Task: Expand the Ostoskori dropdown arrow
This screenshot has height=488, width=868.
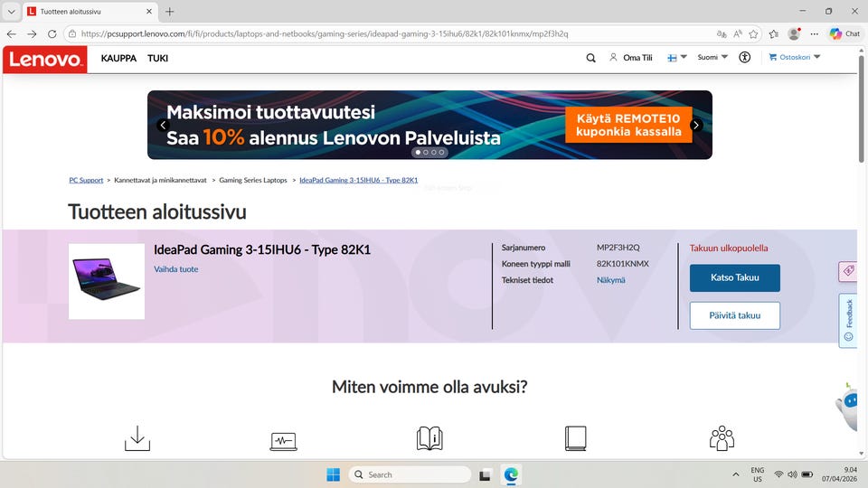Action: pos(816,56)
